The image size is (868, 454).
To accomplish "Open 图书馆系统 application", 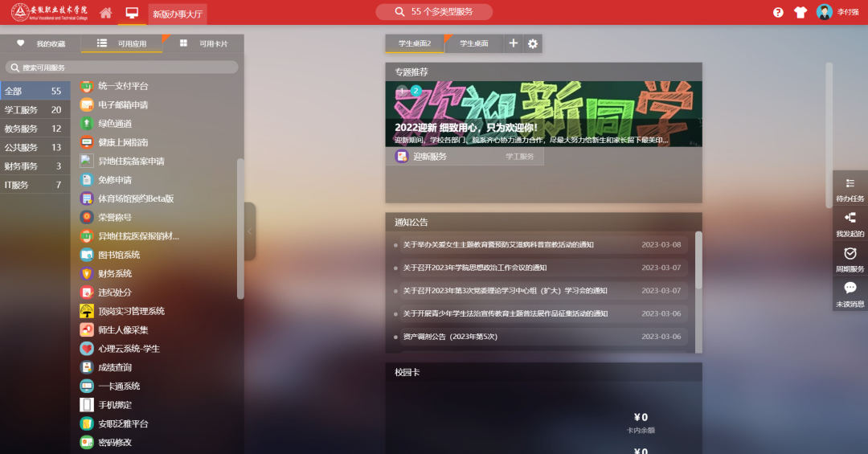I will [118, 255].
